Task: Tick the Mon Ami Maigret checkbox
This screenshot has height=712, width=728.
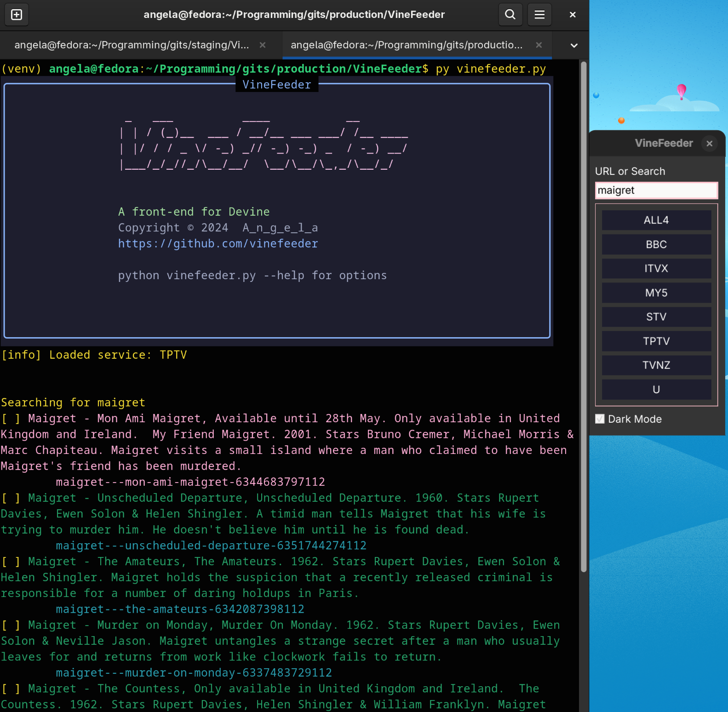Action: click(x=11, y=419)
